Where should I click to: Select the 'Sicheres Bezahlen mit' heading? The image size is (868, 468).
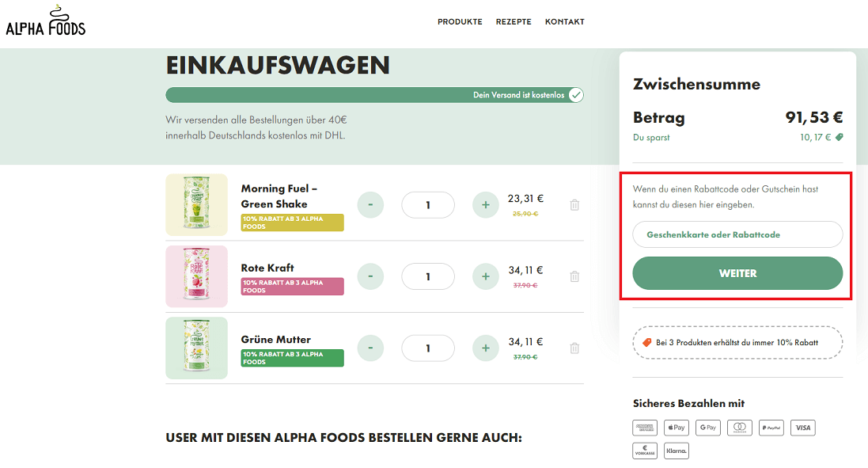688,403
